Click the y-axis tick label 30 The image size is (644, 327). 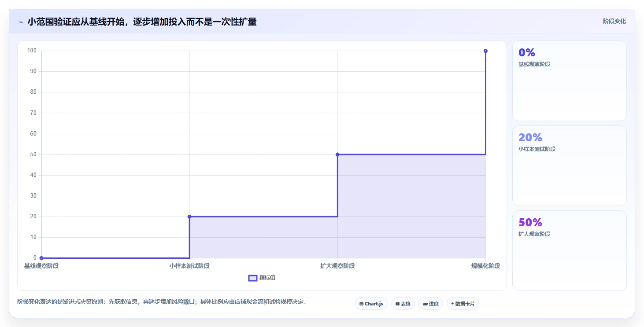coord(33,196)
